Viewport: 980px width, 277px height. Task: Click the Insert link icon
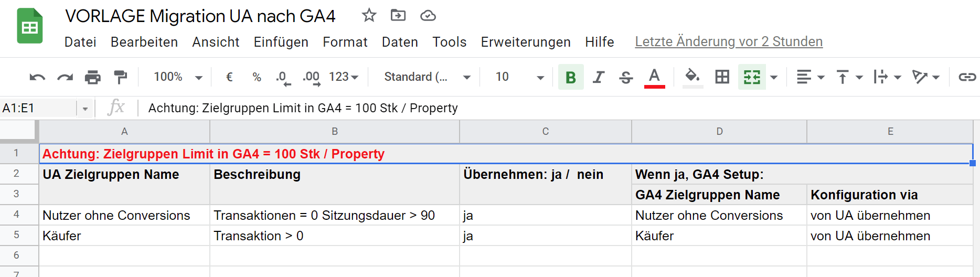(966, 77)
